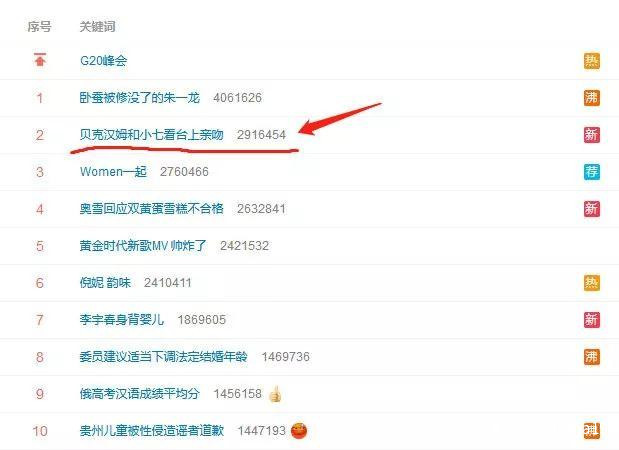
Task: Open the G20峰会 topic link
Action: tap(103, 61)
